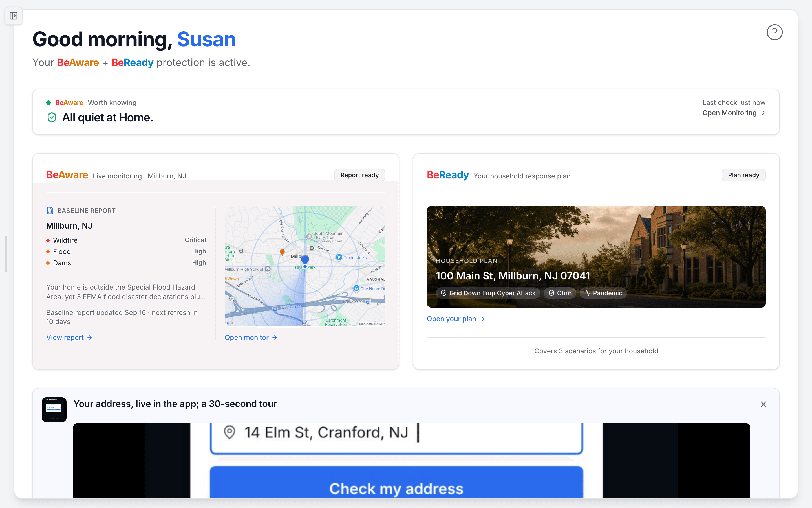Click the Wawa map marker
Screen dimensions: 812x508
click(x=226, y=279)
